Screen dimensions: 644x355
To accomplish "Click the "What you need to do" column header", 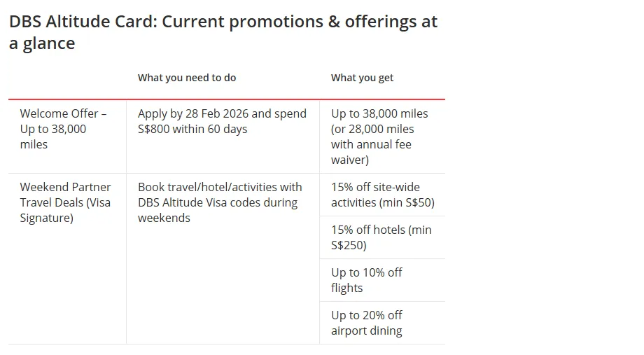I will click(x=187, y=78).
